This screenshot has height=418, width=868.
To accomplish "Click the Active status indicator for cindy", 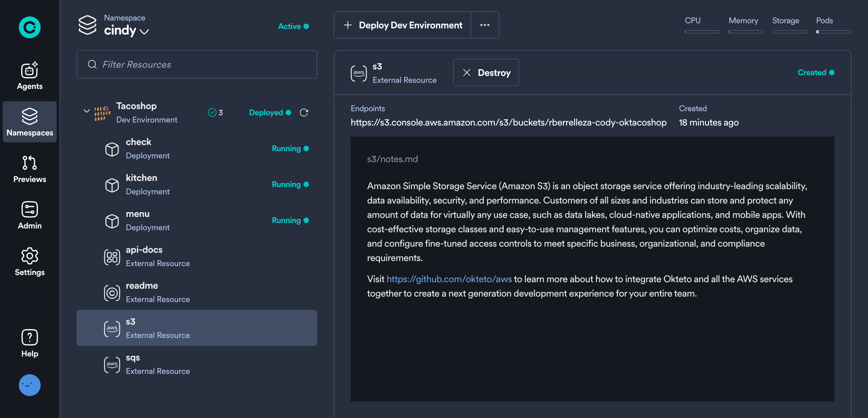I will pyautogui.click(x=293, y=26).
